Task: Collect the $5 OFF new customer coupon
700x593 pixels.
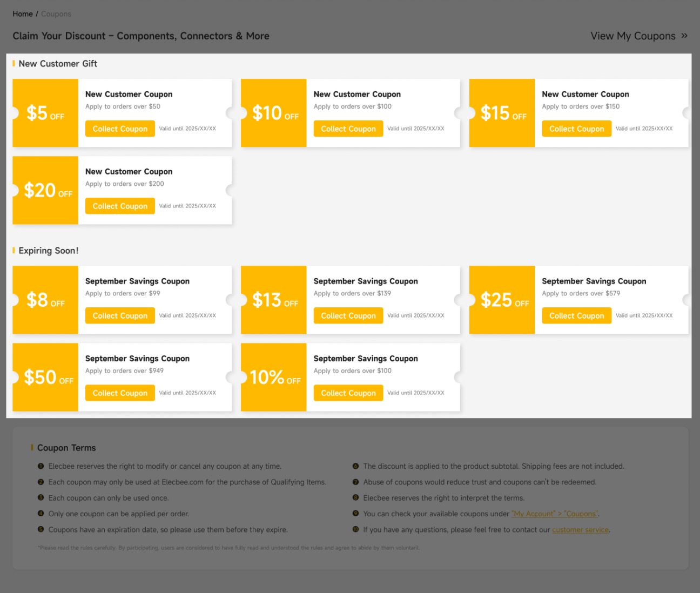Action: pyautogui.click(x=120, y=129)
